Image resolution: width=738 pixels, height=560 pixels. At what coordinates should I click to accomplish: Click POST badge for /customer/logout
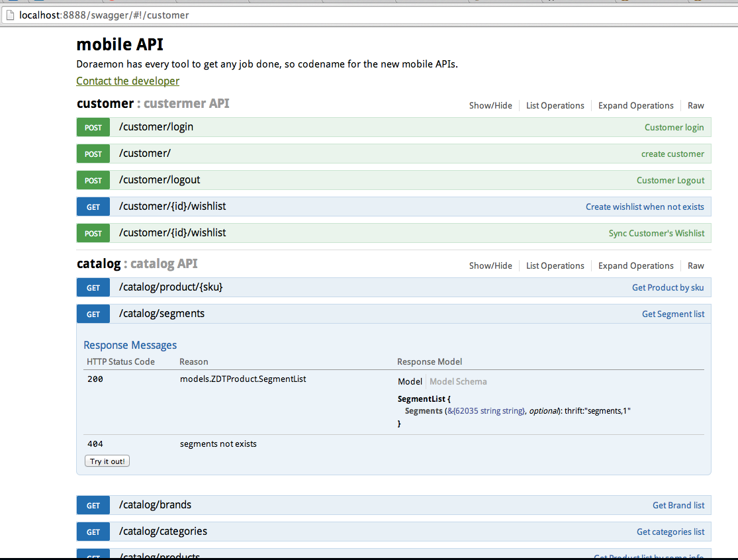[x=93, y=181]
